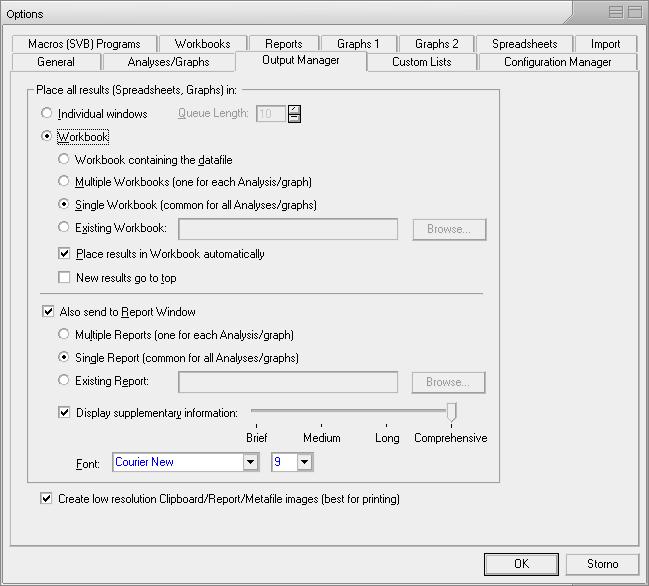This screenshot has height=586, width=649.
Task: Choose Multiple Workbooks option
Action: (63, 181)
